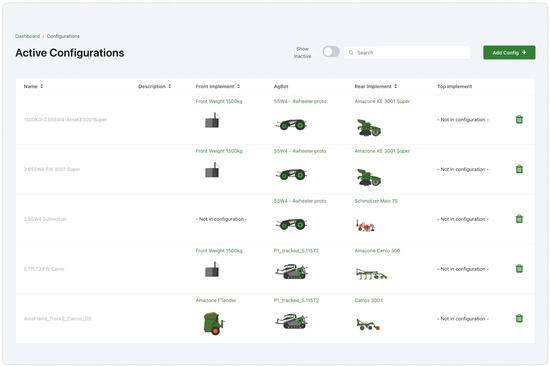
Task: Click the Search input field
Action: tap(407, 53)
